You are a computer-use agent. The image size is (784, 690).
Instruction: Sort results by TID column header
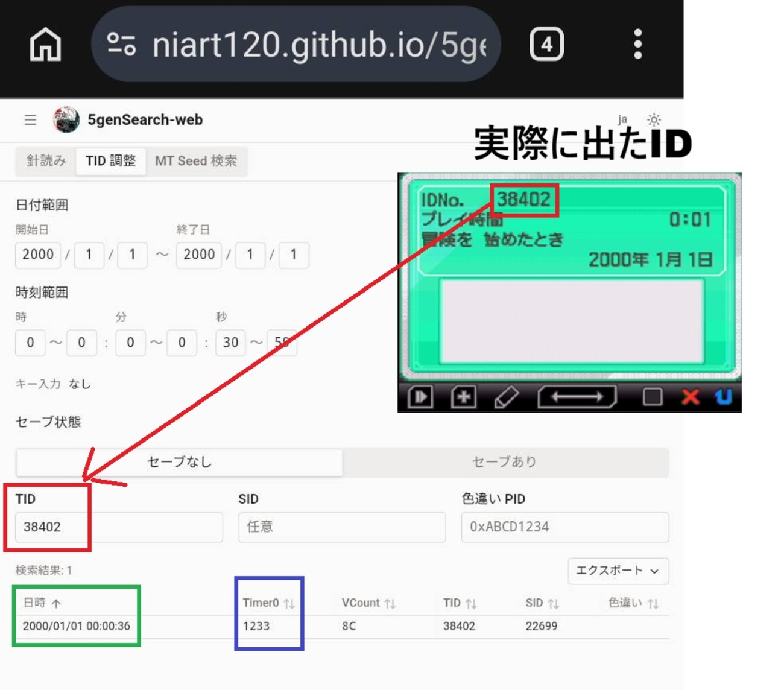tap(460, 603)
